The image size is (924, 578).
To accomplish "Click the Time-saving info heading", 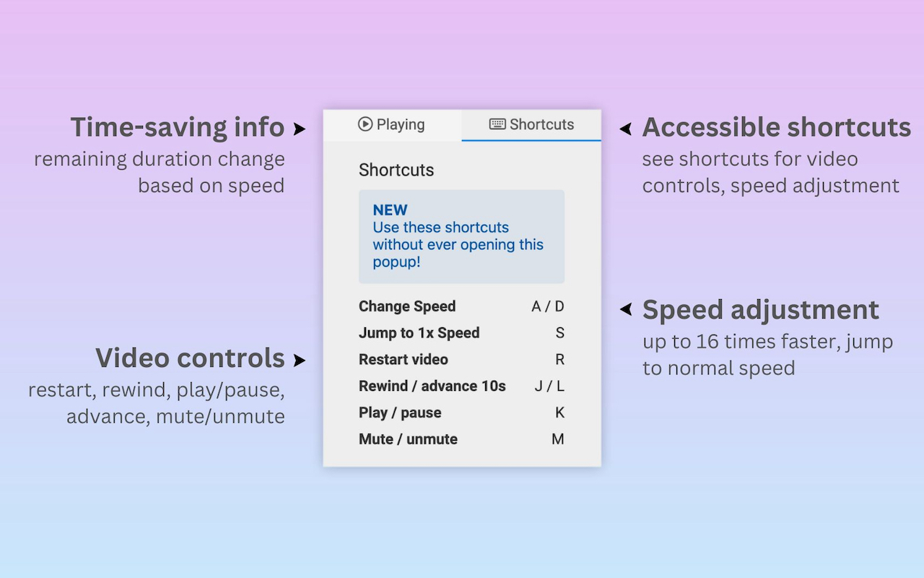I will click(x=178, y=127).
